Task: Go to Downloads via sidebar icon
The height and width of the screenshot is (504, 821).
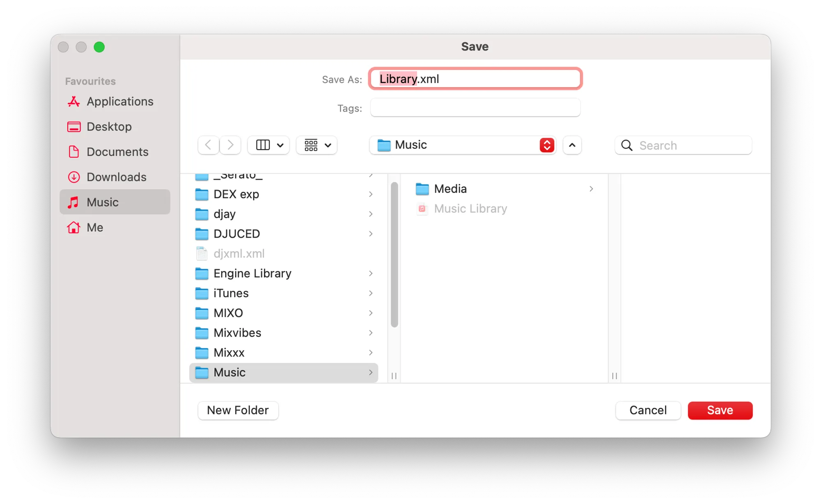Action: 74,177
